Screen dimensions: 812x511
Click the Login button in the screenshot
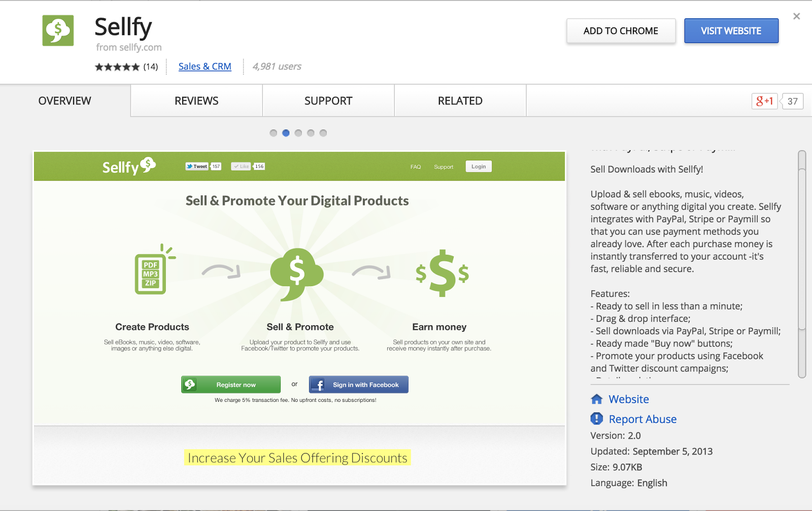(478, 166)
